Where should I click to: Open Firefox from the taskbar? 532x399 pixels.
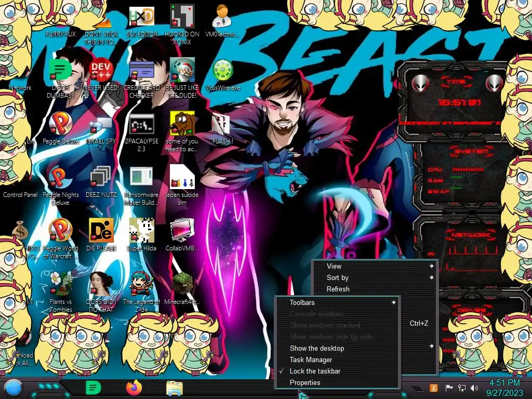(x=134, y=388)
